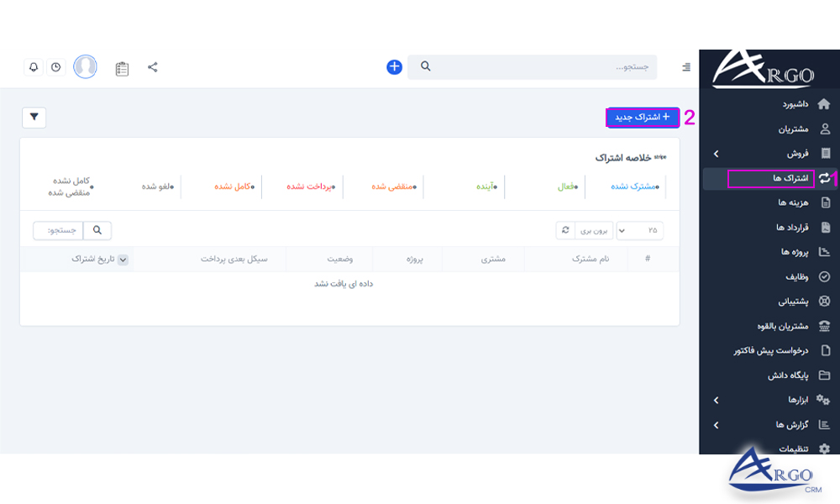Open quick create with the blue plus icon
The image size is (840, 504).
coord(394,66)
